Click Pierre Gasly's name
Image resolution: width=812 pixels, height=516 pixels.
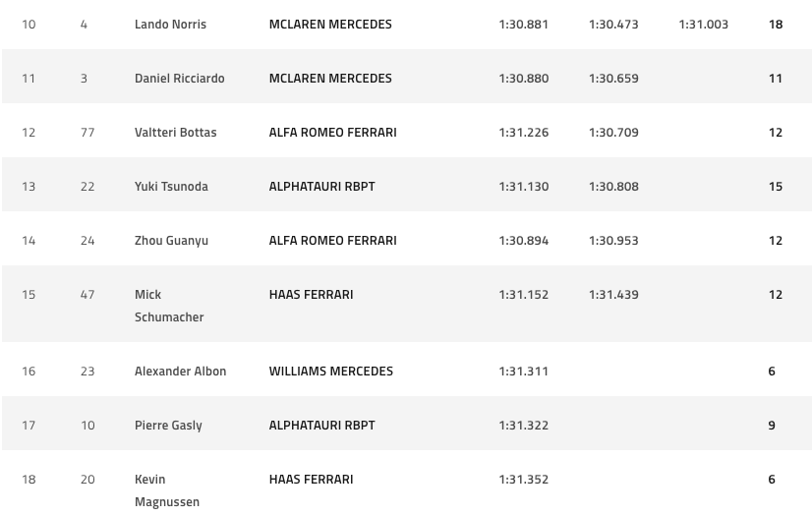pyautogui.click(x=168, y=426)
